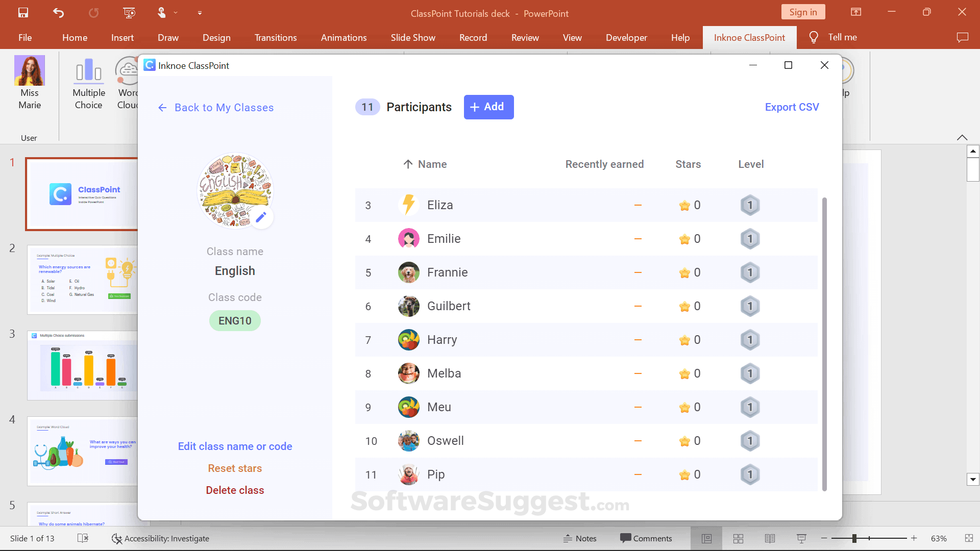Run the Accessibility checker from status bar

coord(160,538)
